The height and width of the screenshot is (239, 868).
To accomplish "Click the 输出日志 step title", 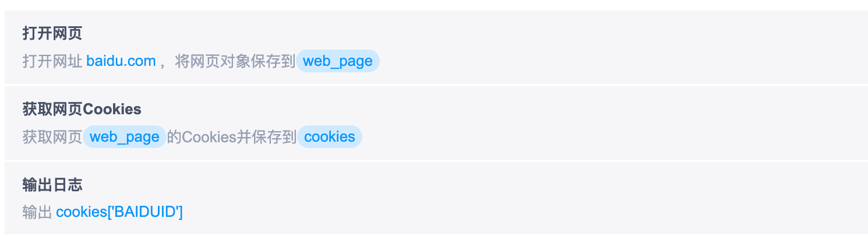I will [x=52, y=185].
